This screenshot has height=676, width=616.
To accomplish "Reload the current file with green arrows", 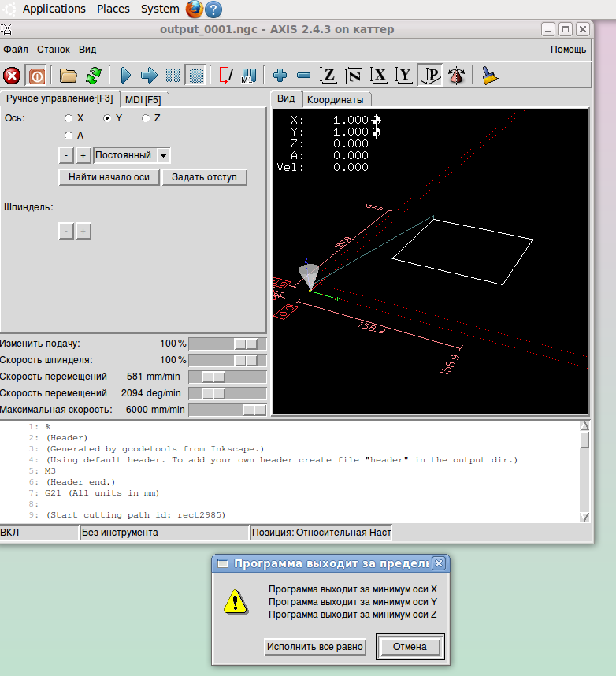I will [x=93, y=76].
